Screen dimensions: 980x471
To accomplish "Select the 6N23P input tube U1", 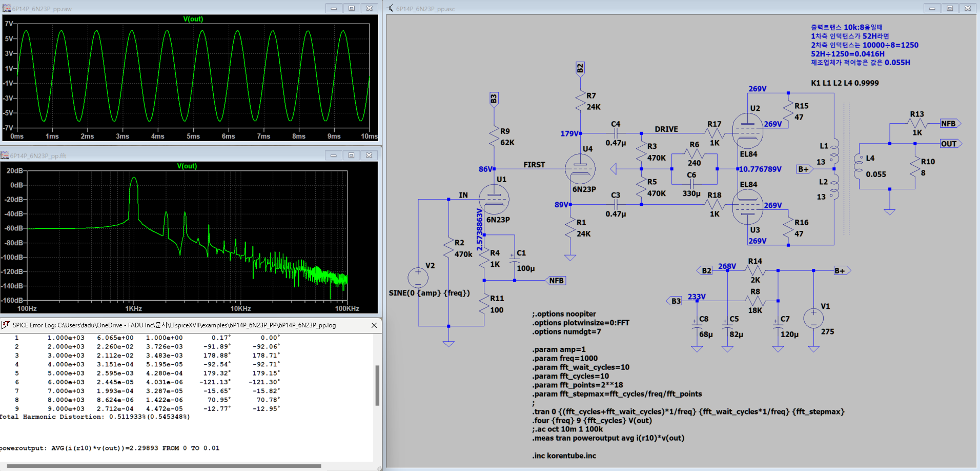I will (x=494, y=200).
